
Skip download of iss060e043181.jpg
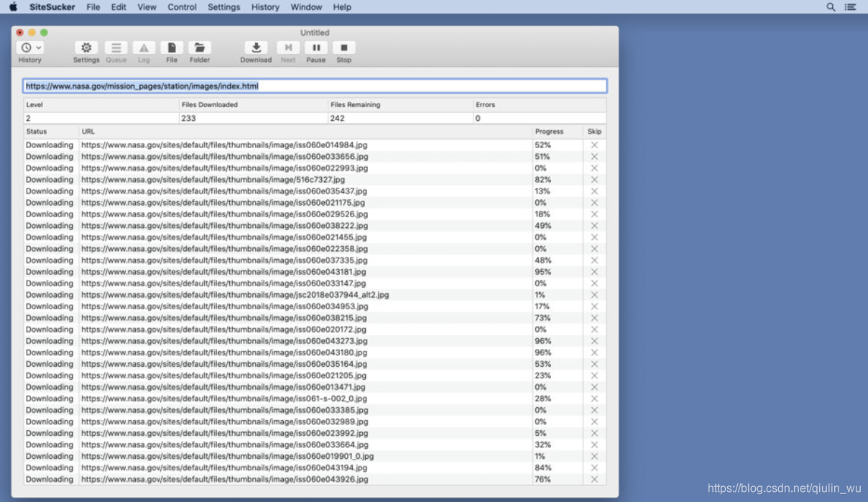tap(594, 272)
